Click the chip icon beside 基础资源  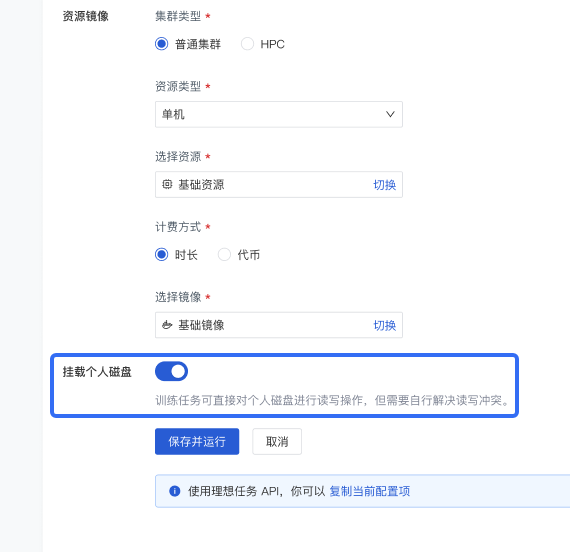pos(167,184)
